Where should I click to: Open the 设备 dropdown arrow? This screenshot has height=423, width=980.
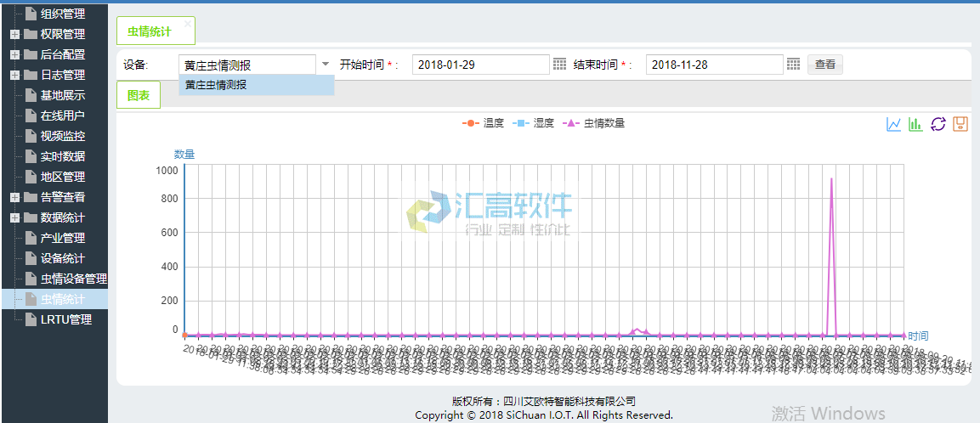coord(326,65)
